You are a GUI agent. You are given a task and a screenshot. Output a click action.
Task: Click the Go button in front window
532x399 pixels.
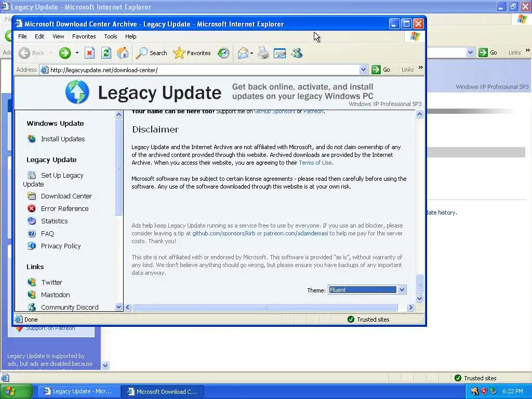[381, 70]
